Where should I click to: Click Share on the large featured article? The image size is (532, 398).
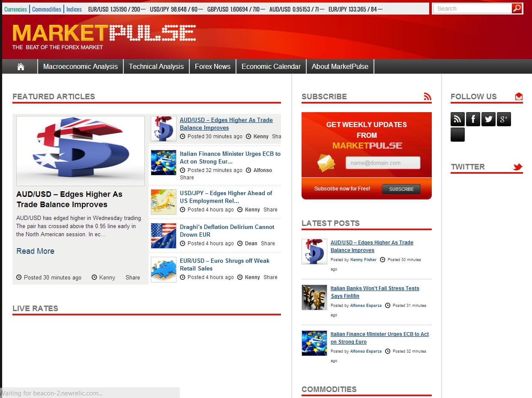[x=133, y=277]
